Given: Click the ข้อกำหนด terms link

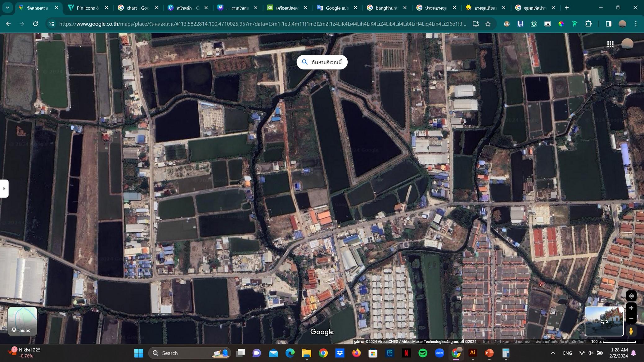Looking at the screenshot, I should 502,342.
